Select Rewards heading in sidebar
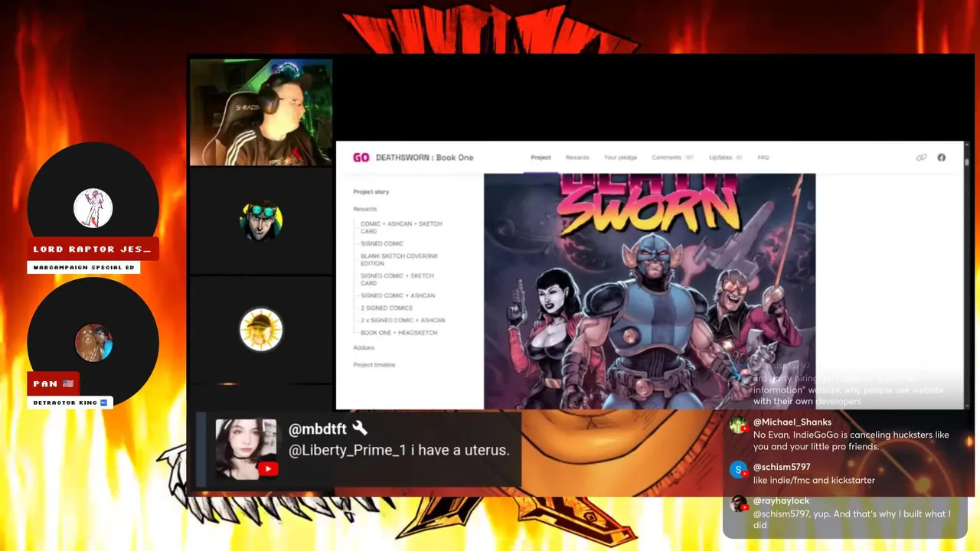 (365, 209)
